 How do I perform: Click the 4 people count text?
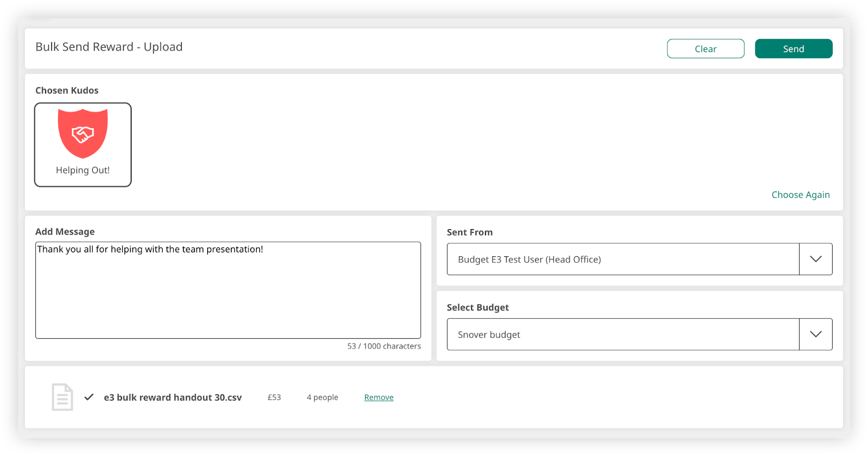[x=322, y=397]
